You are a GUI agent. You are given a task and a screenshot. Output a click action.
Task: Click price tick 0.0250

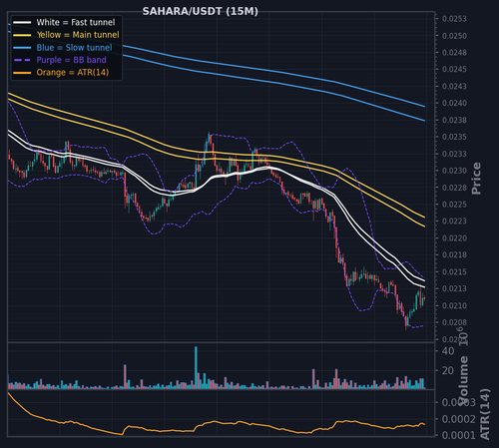point(454,36)
